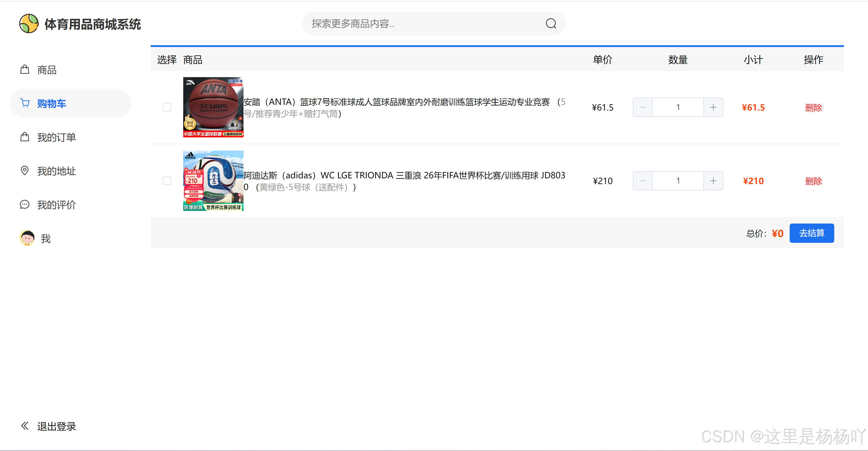Go to 我的地址 in sidebar
The image size is (868, 451).
[x=71, y=171]
